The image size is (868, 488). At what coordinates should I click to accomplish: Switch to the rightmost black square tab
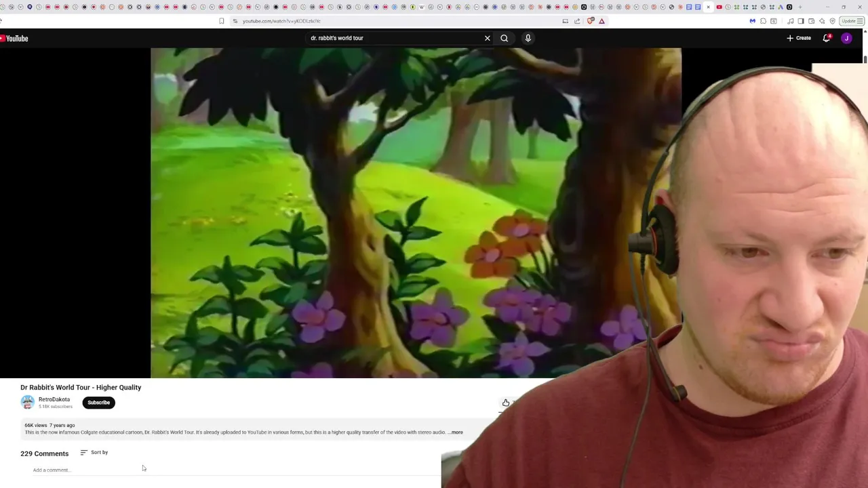pos(789,7)
